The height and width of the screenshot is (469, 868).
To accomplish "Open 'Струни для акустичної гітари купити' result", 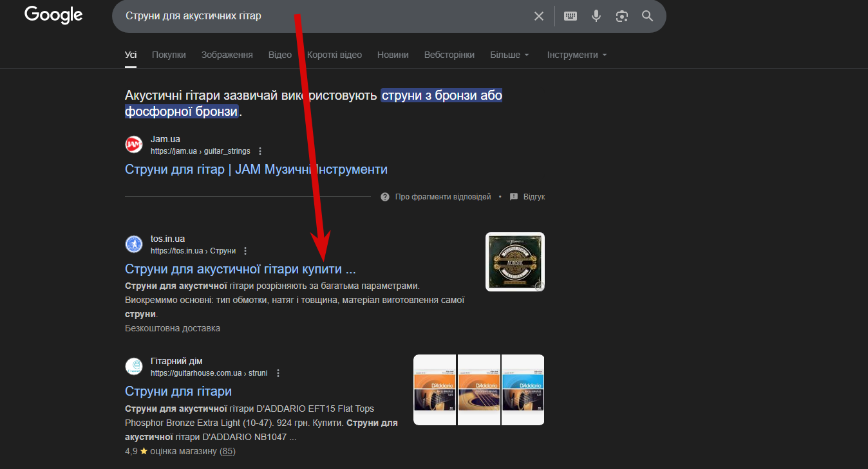I will click(240, 269).
